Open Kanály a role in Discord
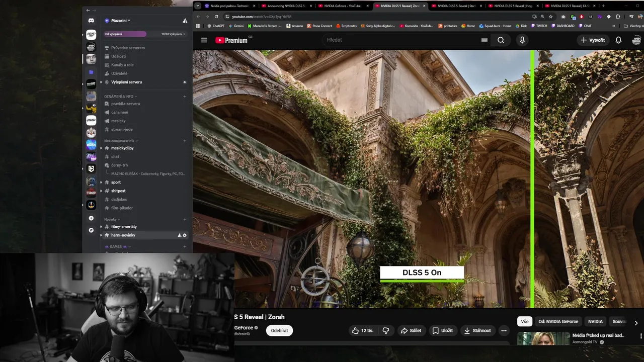 coord(122,65)
